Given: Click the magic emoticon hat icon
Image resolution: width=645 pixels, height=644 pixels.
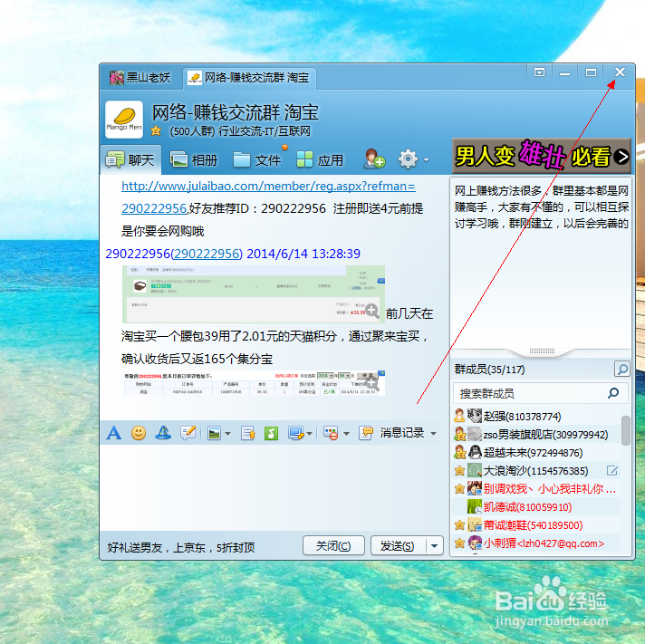Looking at the screenshot, I should coord(163,433).
